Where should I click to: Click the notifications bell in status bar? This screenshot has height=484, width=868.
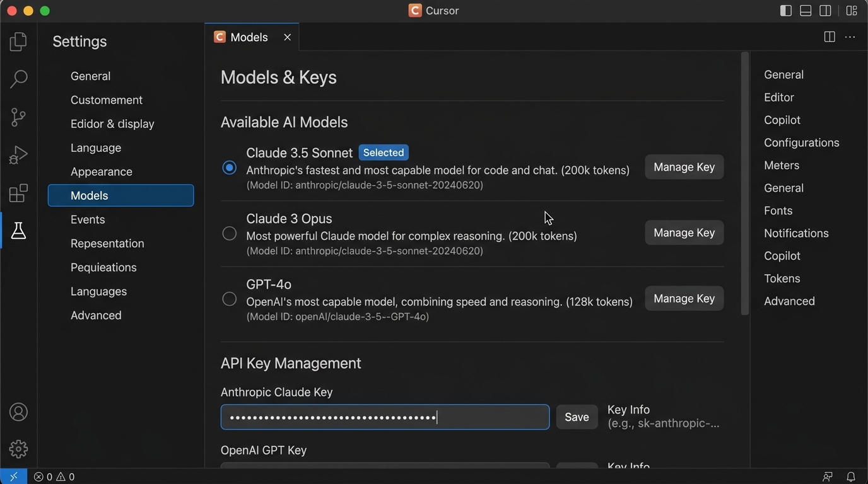[x=850, y=476]
